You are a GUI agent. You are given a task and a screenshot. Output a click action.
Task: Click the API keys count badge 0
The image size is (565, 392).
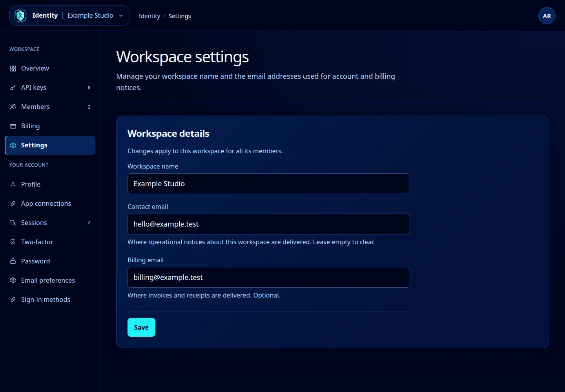coord(89,88)
